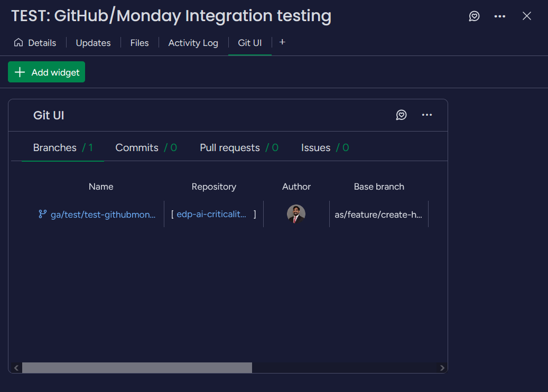This screenshot has height=392, width=548.
Task: Click the Base branch column header
Action: pos(379,186)
